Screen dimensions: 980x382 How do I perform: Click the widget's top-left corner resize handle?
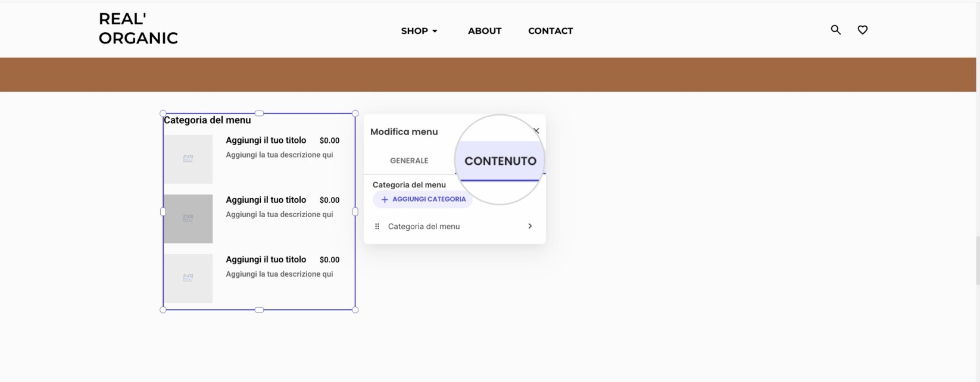click(163, 113)
